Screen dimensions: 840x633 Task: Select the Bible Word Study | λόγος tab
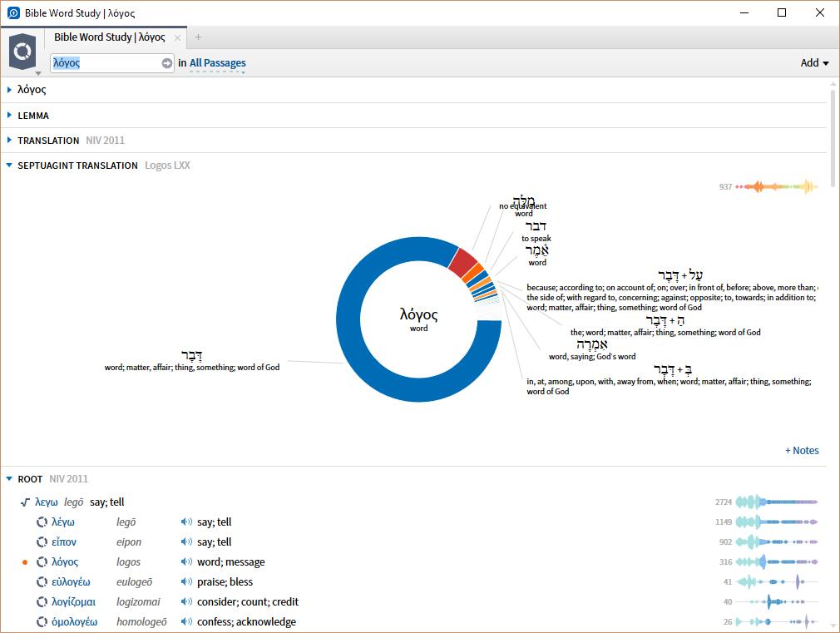pos(109,37)
